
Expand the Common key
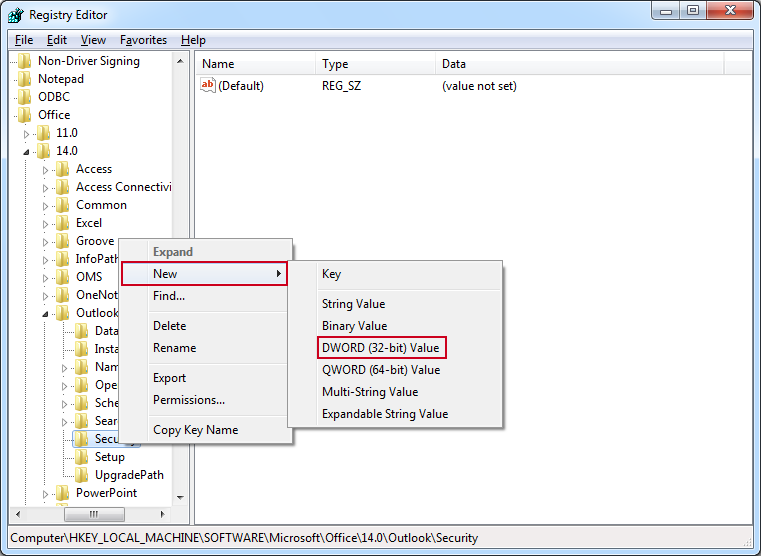tap(45, 206)
